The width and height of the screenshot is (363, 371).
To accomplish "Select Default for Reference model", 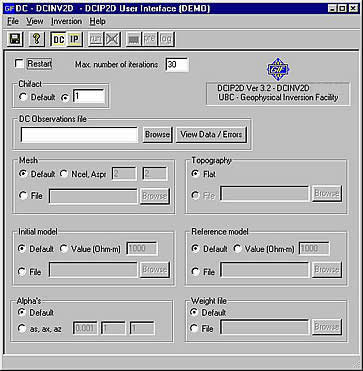I will coord(196,249).
